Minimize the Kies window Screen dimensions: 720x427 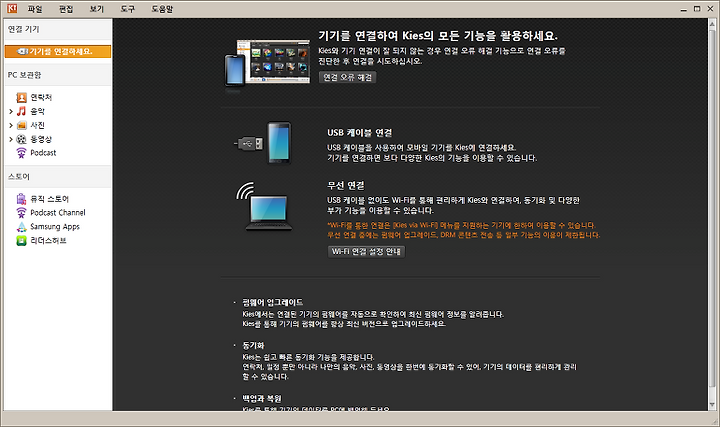coord(684,9)
